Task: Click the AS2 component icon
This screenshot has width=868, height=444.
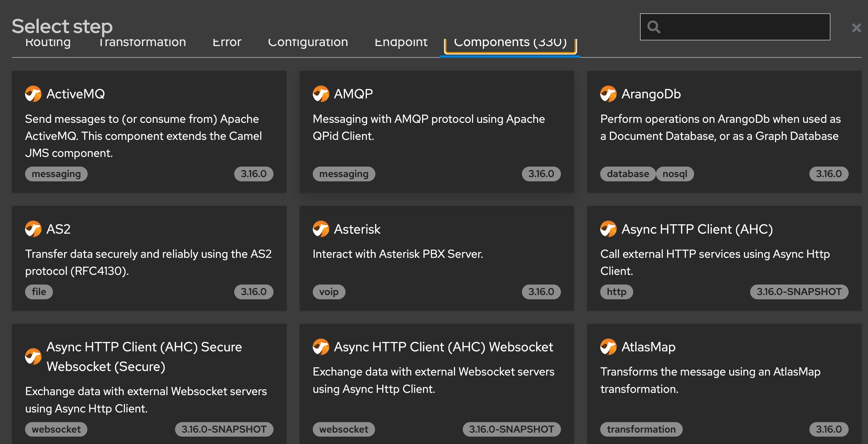Action: point(33,229)
